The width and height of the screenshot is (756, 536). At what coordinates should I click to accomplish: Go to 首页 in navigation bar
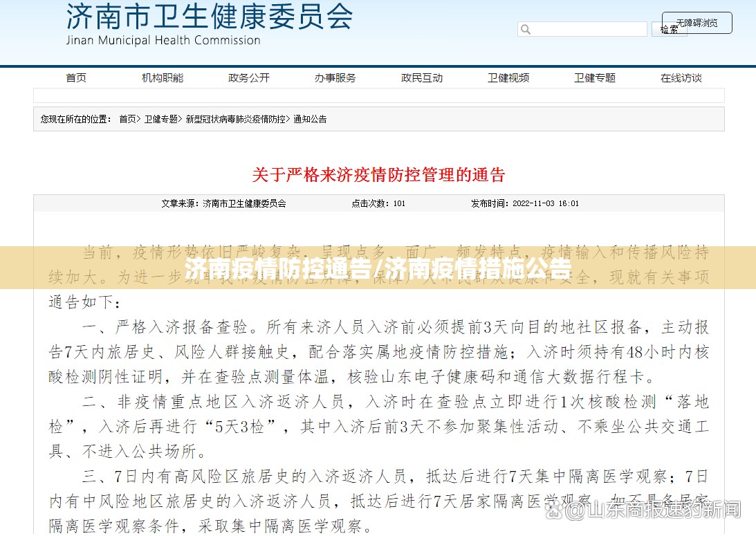pos(76,78)
